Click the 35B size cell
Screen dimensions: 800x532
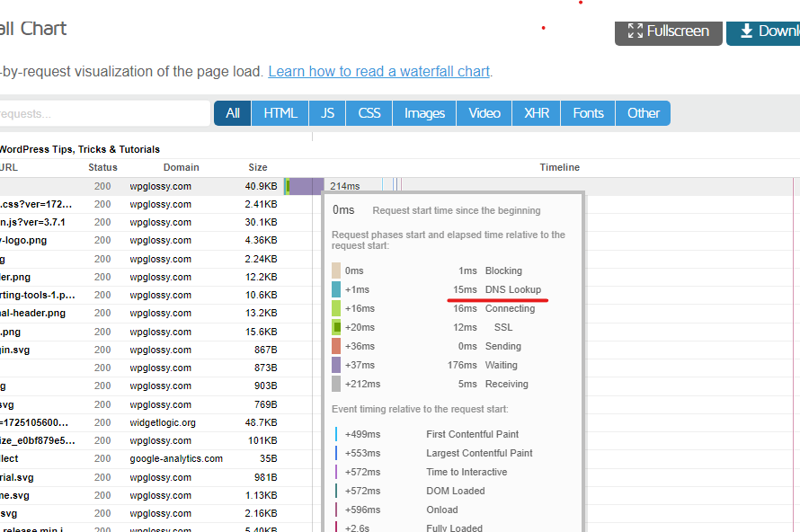click(x=269, y=458)
